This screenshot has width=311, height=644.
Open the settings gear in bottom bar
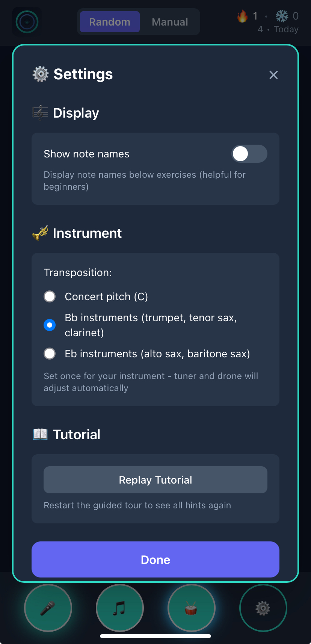pos(263,608)
